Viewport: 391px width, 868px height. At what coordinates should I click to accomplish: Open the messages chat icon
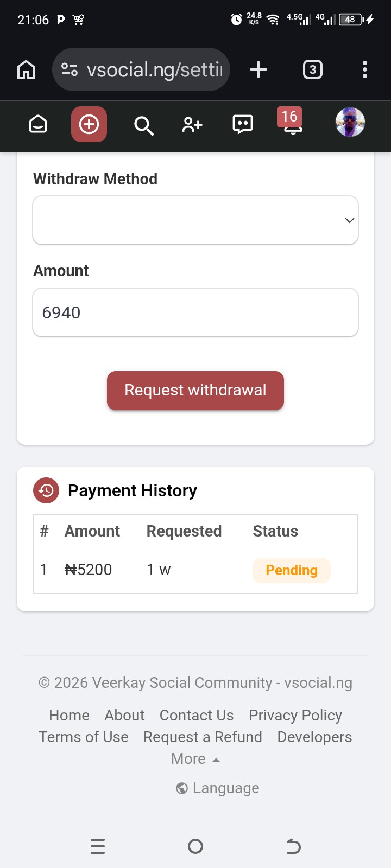(242, 124)
